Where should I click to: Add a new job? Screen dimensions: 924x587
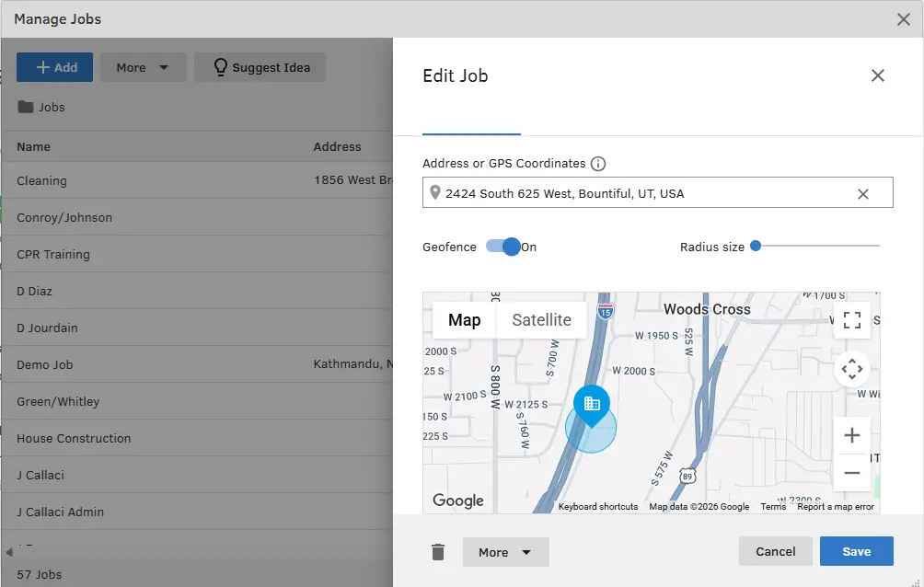tap(55, 67)
